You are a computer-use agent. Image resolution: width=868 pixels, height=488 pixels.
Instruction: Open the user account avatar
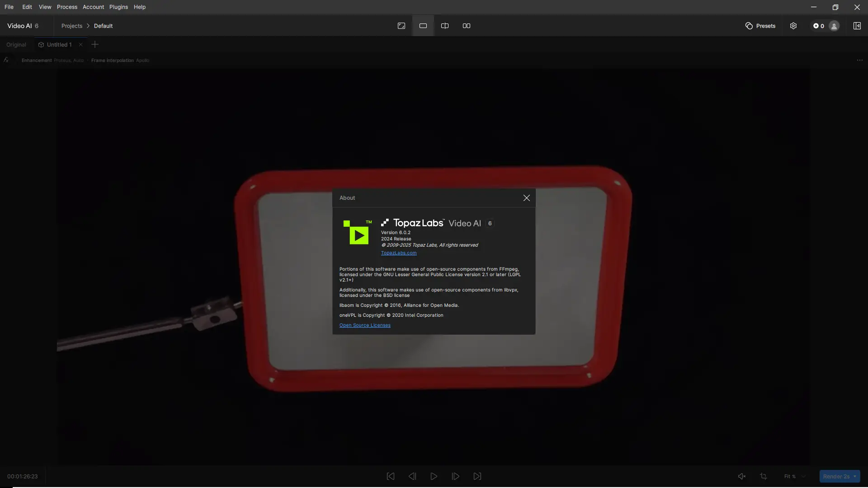pos(834,26)
